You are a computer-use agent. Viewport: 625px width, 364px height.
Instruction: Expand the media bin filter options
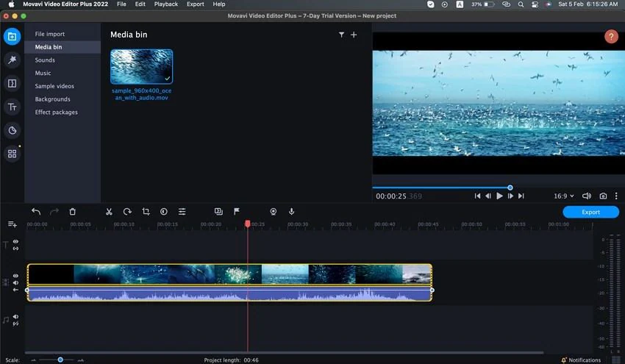click(341, 35)
